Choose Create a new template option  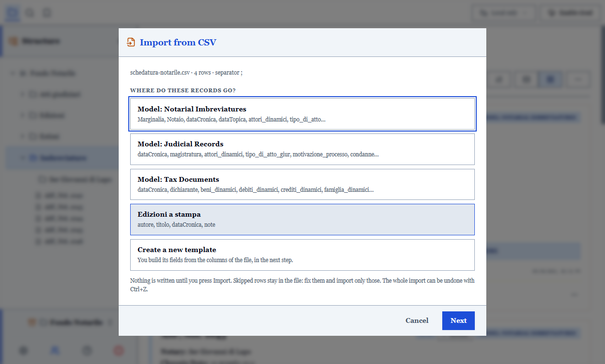tap(302, 255)
